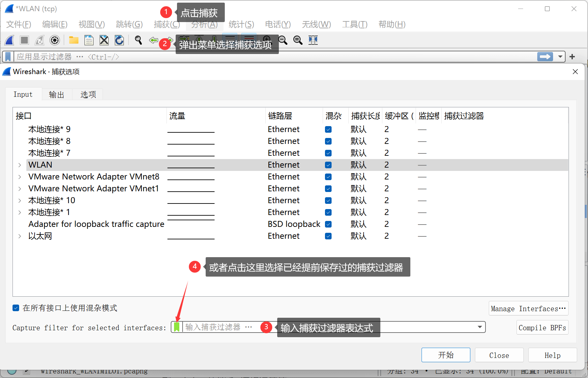Toggle promiscuous checkbox for 本地连接* 8
This screenshot has width=588, height=378.
click(328, 141)
